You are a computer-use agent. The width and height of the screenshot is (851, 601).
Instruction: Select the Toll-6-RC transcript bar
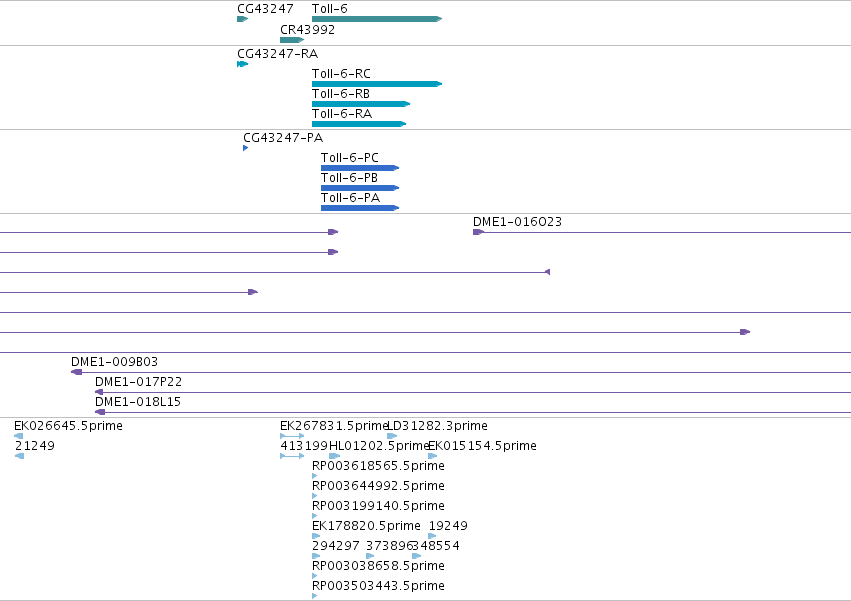(377, 84)
